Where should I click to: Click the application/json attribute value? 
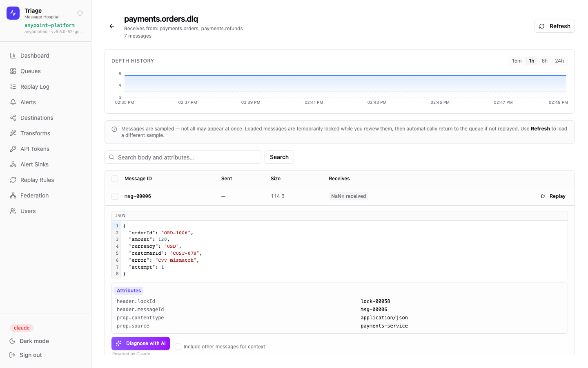pos(384,318)
